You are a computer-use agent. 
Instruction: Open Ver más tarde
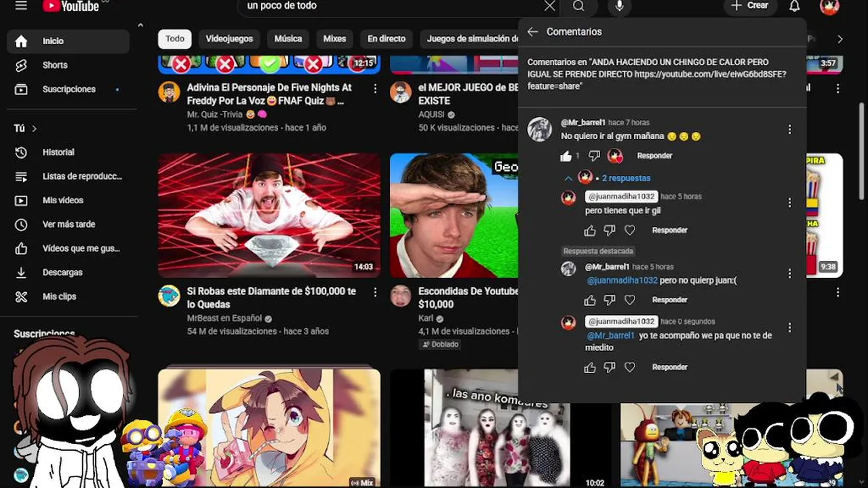tap(68, 224)
